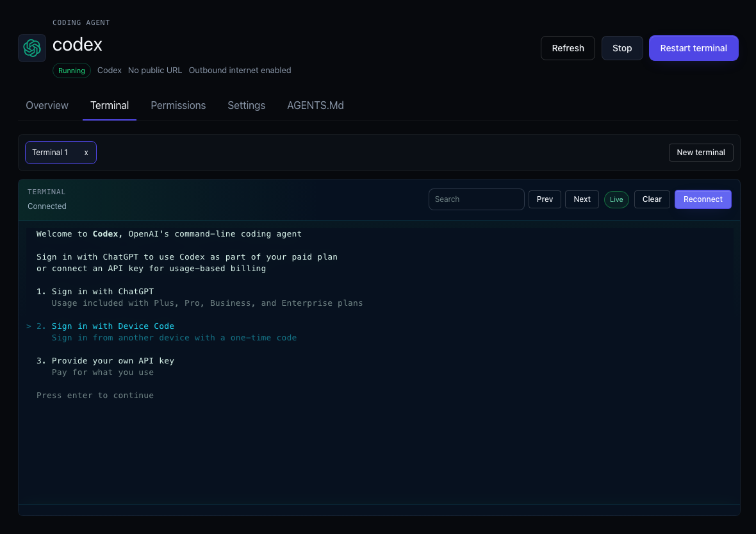The image size is (756, 534).
Task: Go to Prev search result
Action: coord(545,199)
